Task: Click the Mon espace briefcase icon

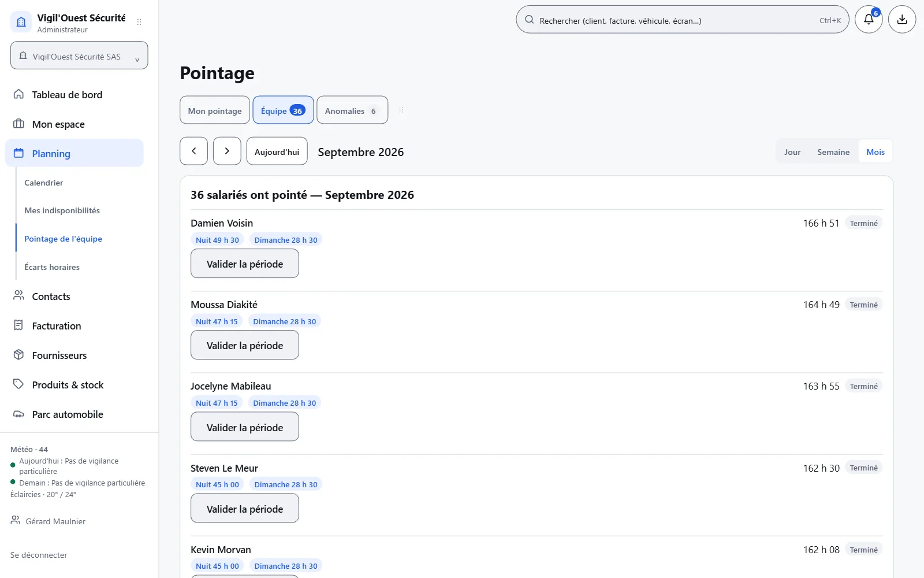Action: click(x=19, y=124)
